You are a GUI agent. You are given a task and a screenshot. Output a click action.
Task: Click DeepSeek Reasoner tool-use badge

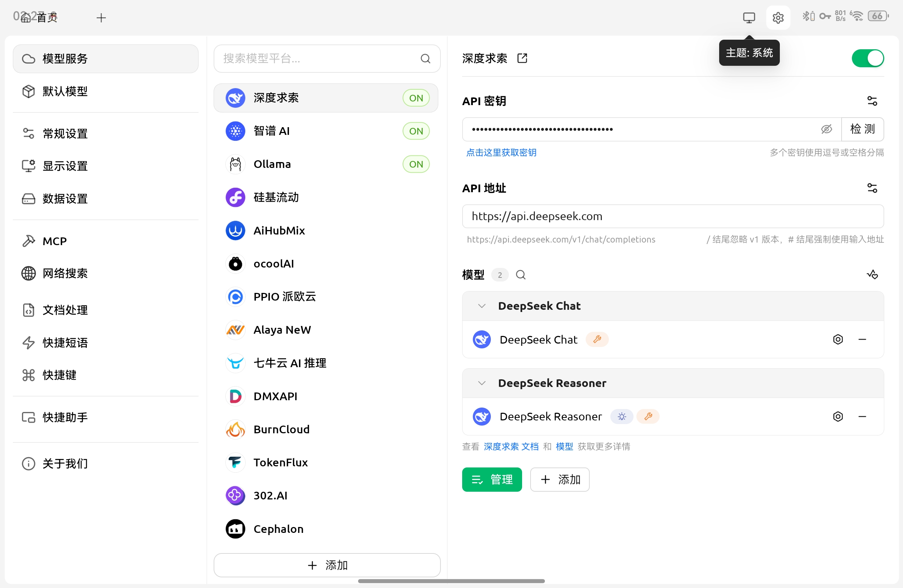648,416
